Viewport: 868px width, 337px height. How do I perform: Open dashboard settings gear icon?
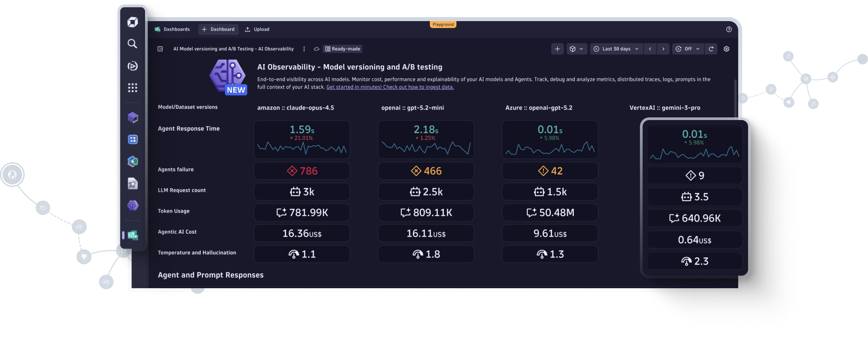click(727, 49)
